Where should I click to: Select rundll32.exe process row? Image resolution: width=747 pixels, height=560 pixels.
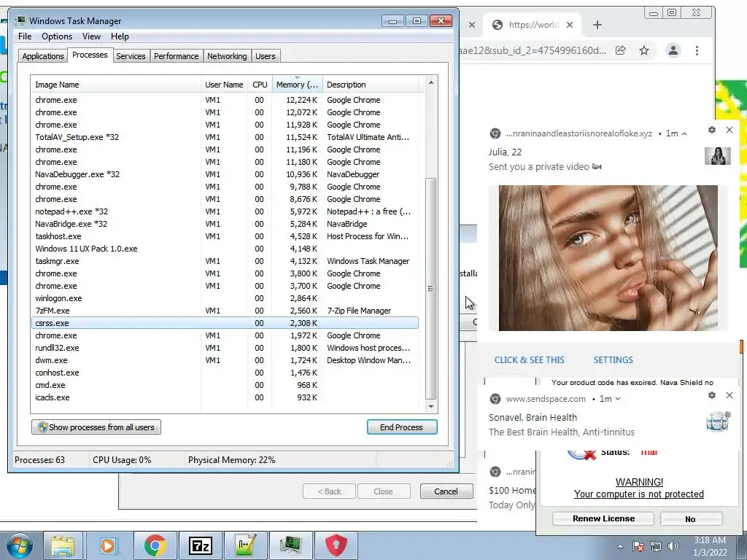click(x=225, y=348)
